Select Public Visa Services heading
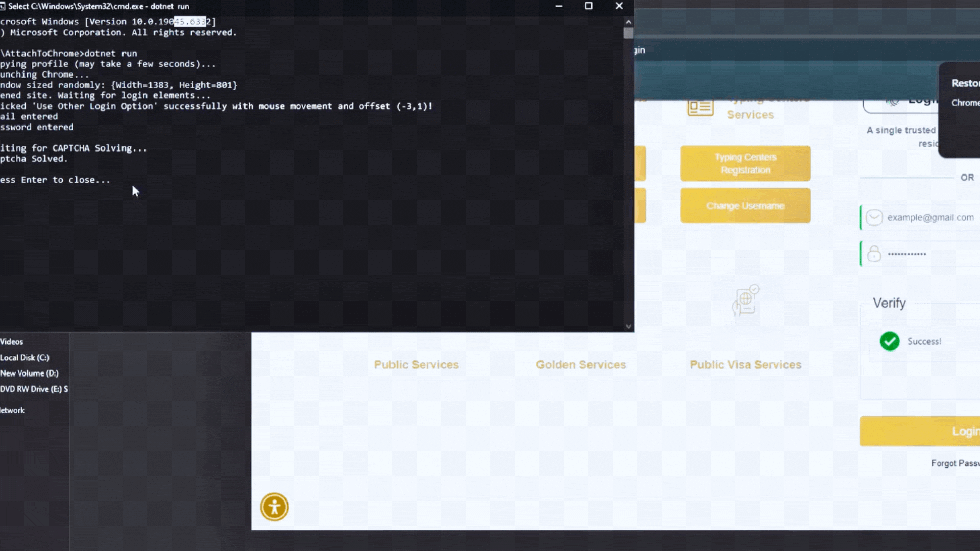The width and height of the screenshot is (980, 551). click(x=745, y=365)
